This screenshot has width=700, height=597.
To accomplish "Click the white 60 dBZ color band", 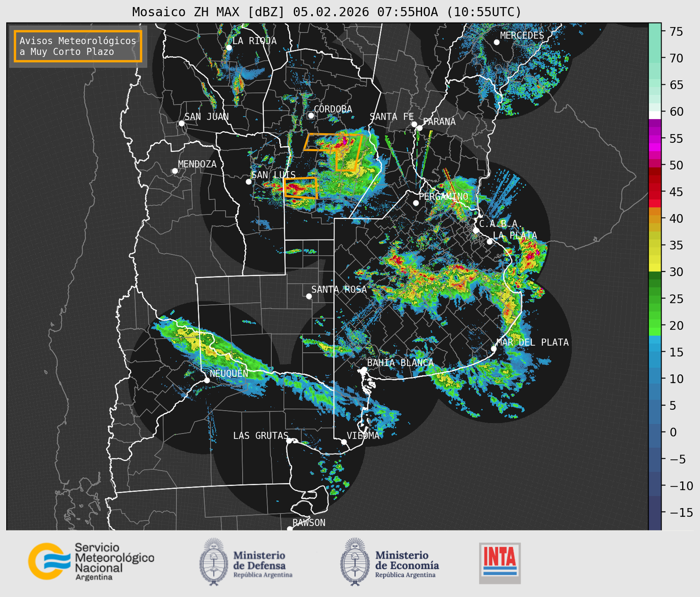I will (655, 115).
